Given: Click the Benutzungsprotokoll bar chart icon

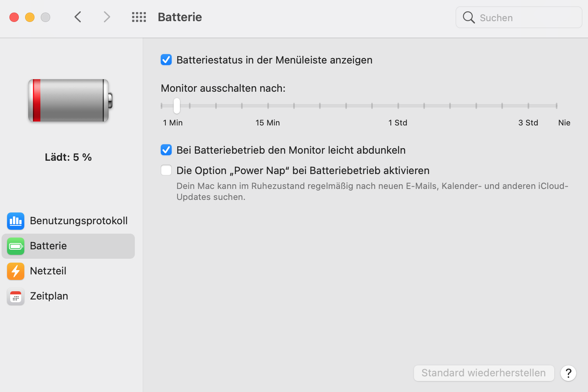Looking at the screenshot, I should click(x=16, y=221).
